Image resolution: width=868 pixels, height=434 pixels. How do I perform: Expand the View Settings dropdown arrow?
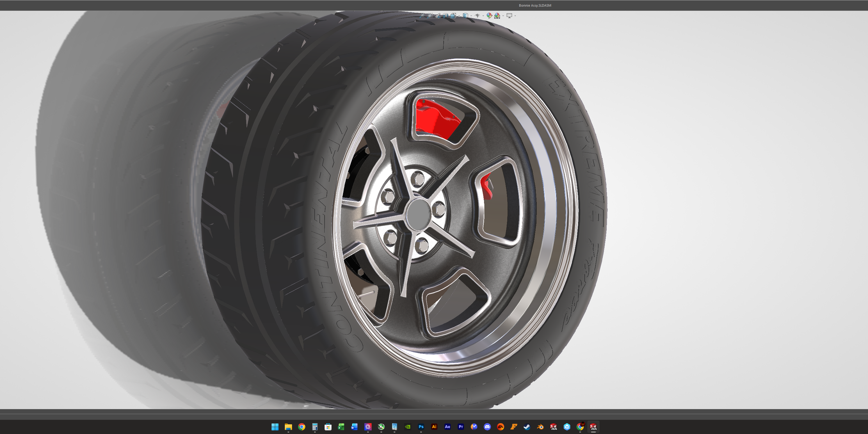coord(515,16)
